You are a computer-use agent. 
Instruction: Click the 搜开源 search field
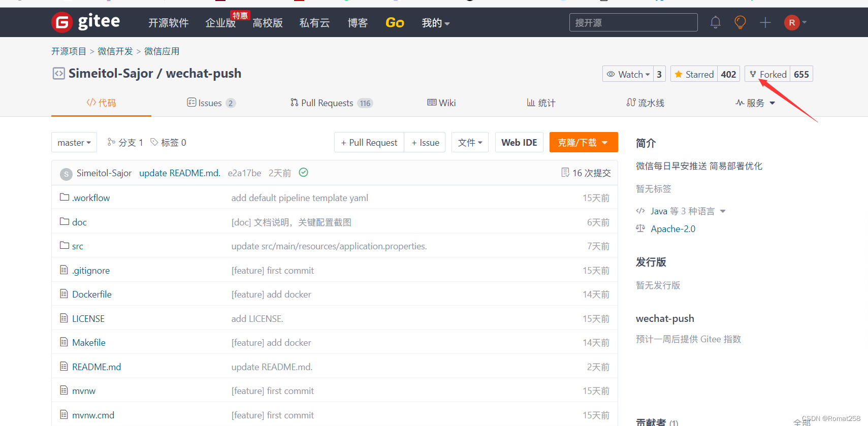pyautogui.click(x=633, y=22)
